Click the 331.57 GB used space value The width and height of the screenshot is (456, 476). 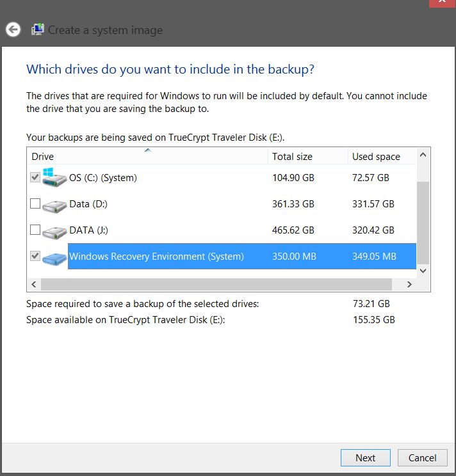click(x=373, y=204)
